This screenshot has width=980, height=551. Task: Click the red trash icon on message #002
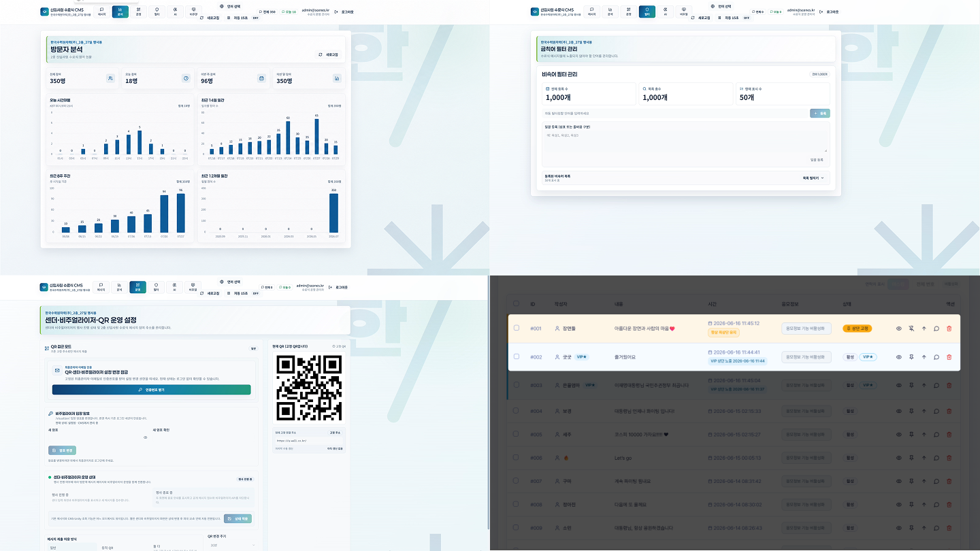949,356
